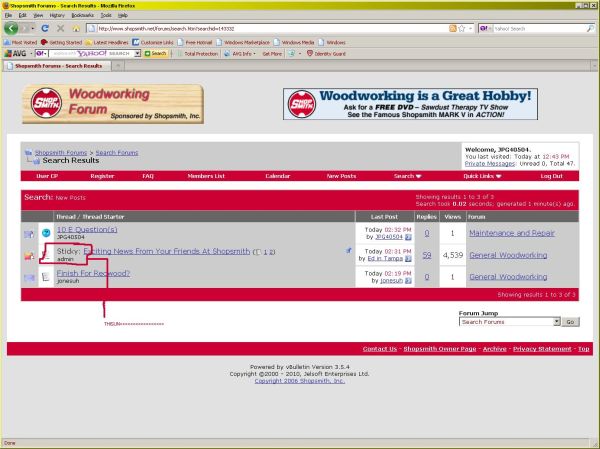Expand Quick Links menu in navbar

[482, 176]
